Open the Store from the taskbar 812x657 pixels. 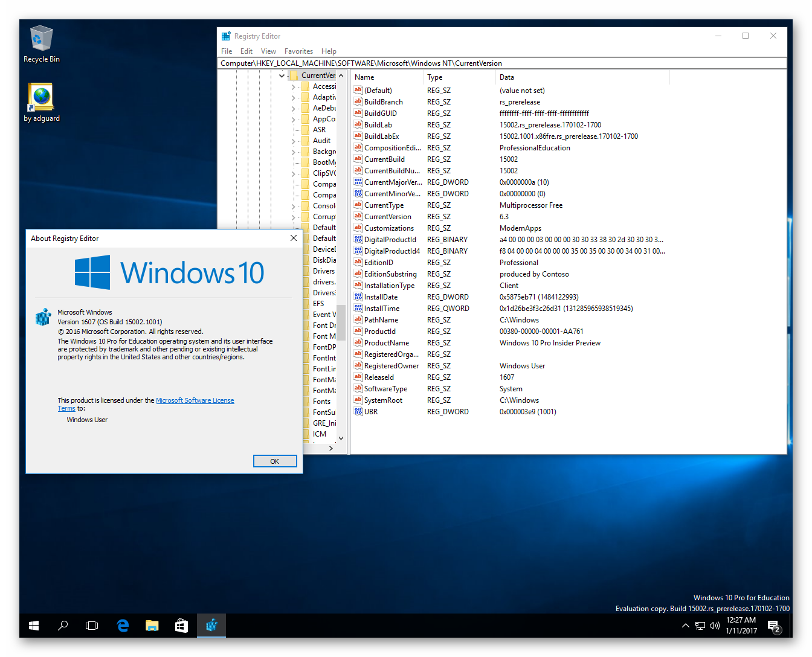(x=181, y=626)
